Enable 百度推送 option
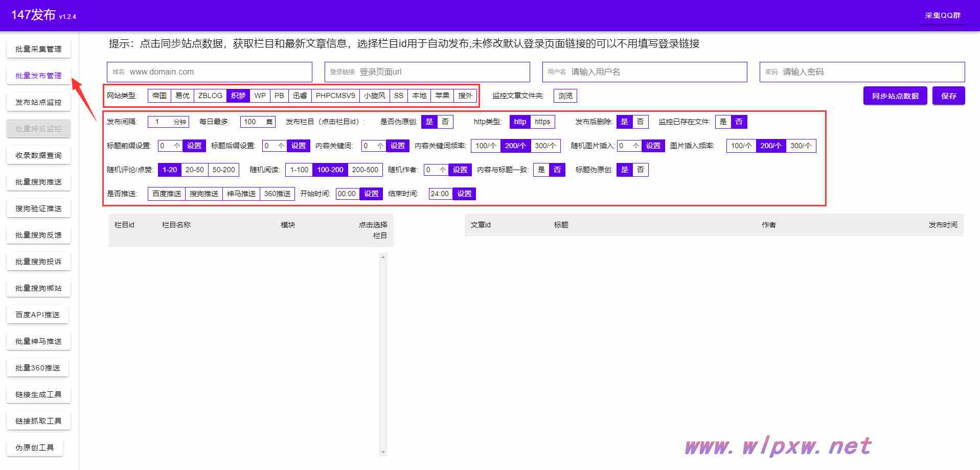 [167, 194]
